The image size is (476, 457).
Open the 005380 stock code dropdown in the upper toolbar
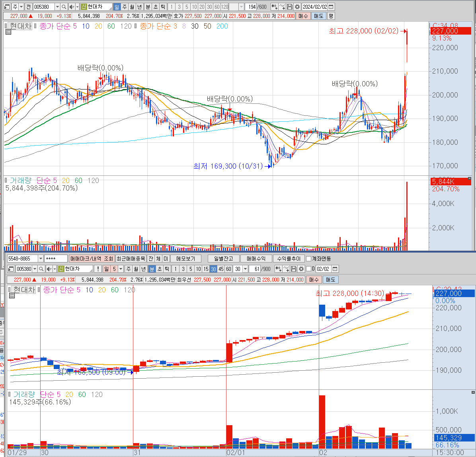(x=57, y=7)
